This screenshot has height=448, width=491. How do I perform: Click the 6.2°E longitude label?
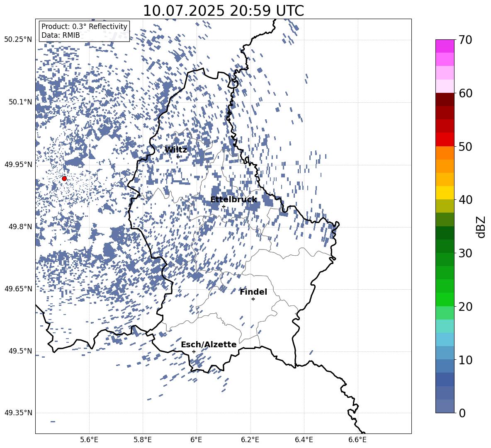click(x=250, y=440)
